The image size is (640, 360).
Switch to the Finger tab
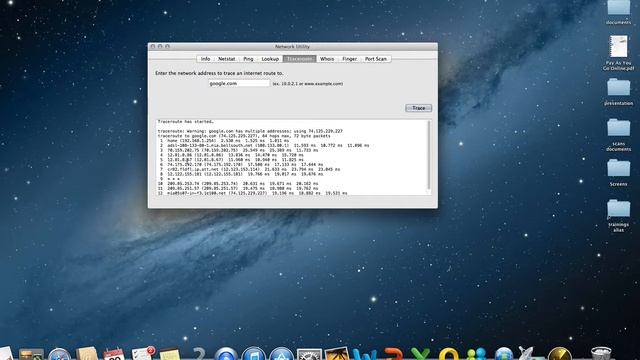pos(349,59)
